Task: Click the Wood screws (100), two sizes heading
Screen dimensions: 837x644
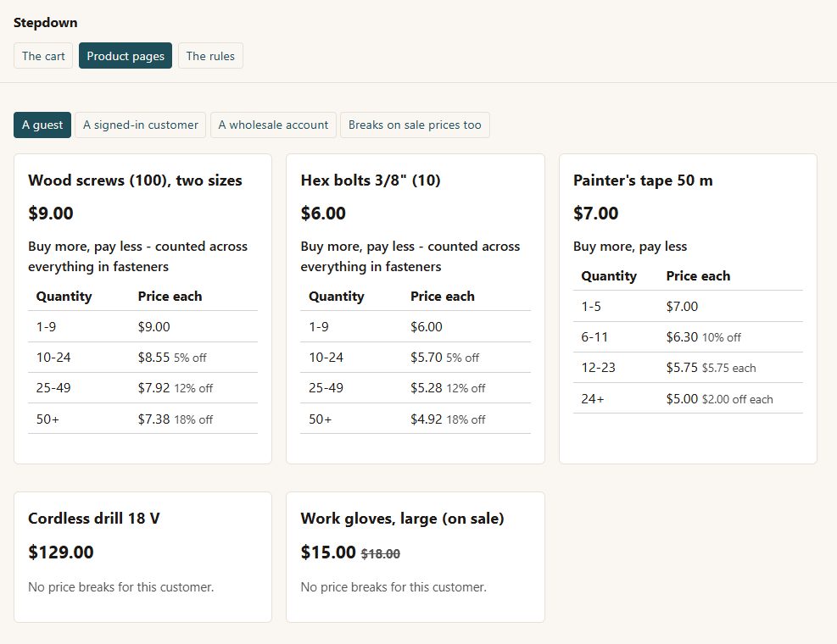Action: tap(135, 180)
